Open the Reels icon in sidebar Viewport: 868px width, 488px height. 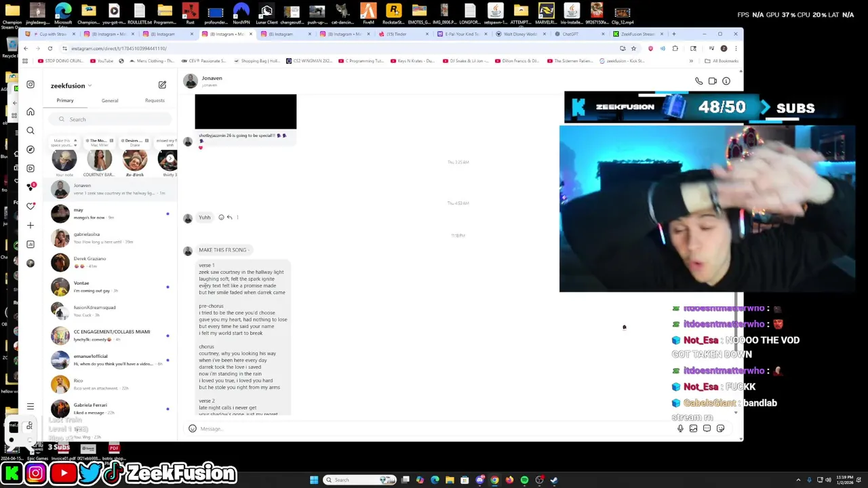pyautogui.click(x=30, y=168)
